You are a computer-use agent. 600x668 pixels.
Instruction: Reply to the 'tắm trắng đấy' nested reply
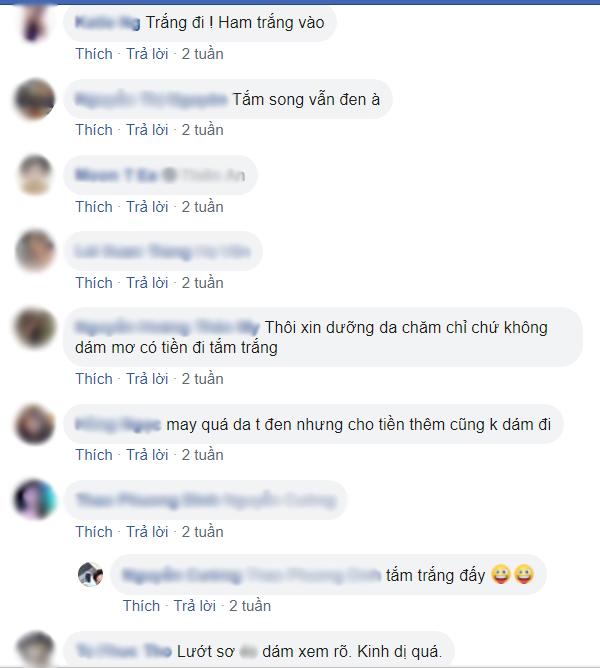(194, 605)
